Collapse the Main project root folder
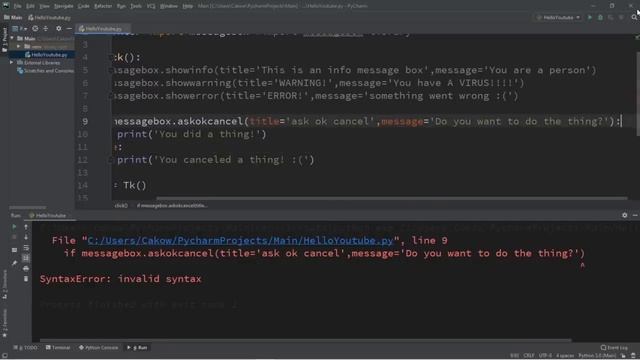Screen dimensions: 640x360 (12, 38)
